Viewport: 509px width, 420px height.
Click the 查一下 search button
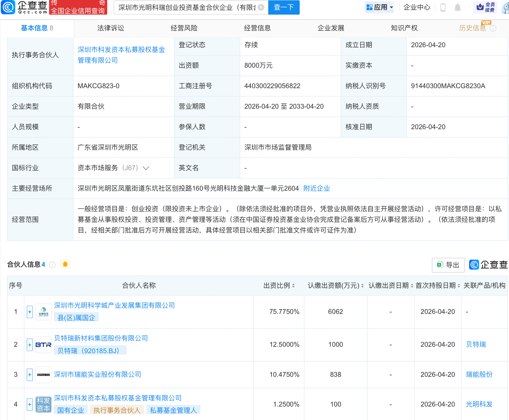tap(284, 8)
